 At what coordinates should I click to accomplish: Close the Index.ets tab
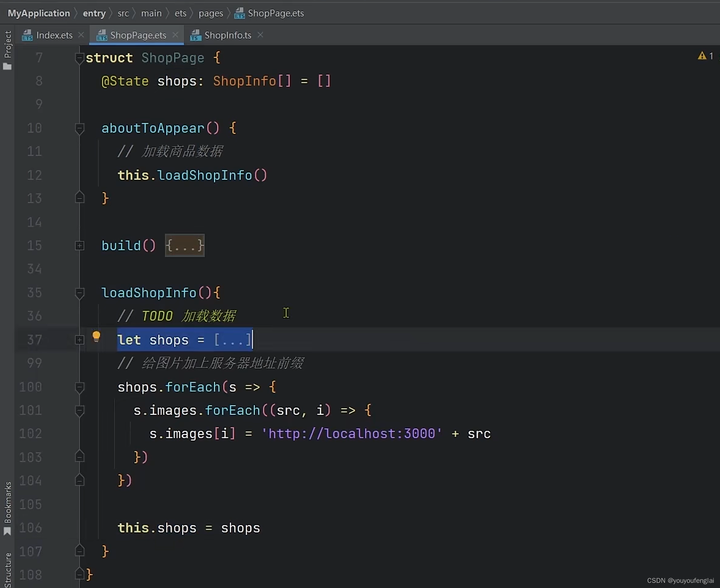[x=81, y=35]
